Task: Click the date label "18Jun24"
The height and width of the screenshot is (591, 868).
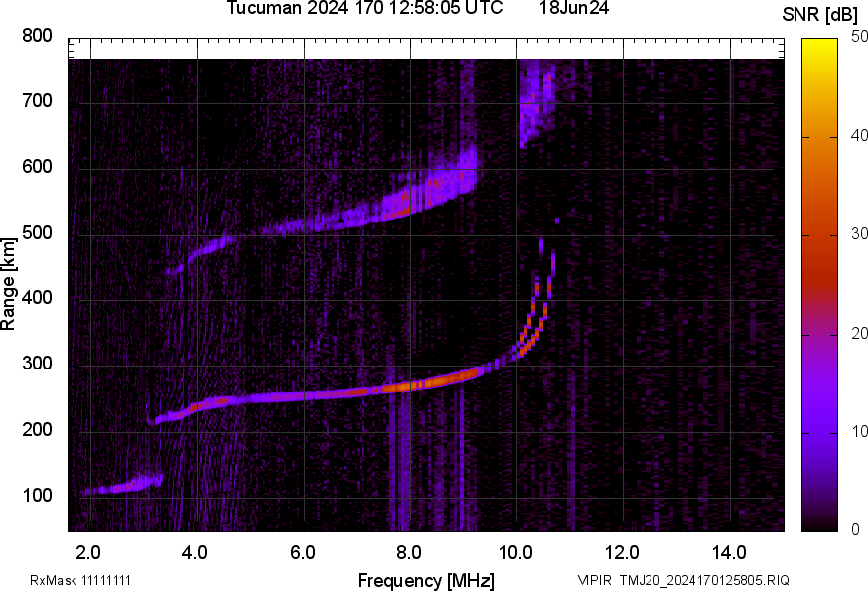Action: (x=574, y=8)
